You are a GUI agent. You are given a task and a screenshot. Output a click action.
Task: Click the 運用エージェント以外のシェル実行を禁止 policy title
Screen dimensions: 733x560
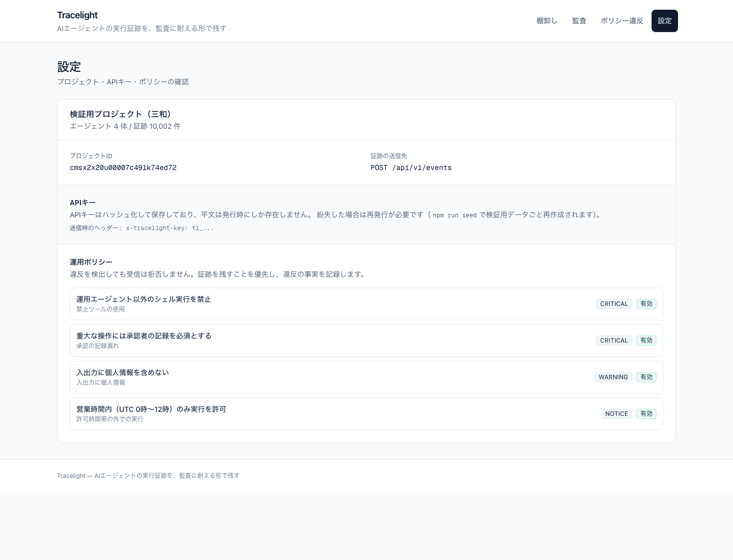144,299
